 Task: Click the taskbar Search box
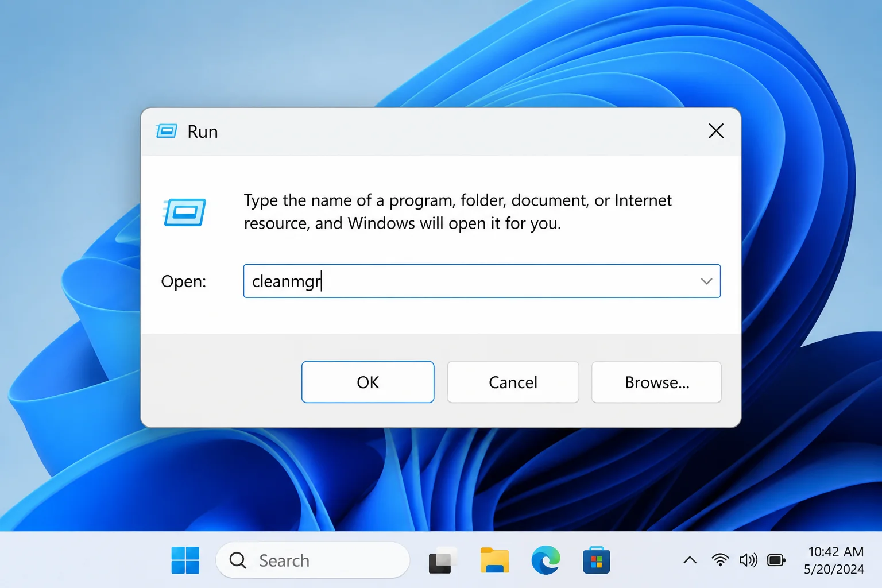click(313, 560)
